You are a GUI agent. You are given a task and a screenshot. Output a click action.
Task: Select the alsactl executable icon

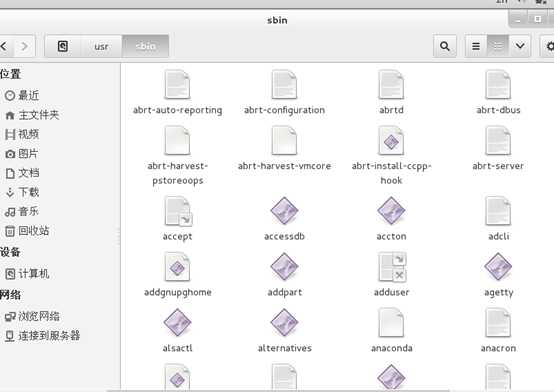point(177,322)
